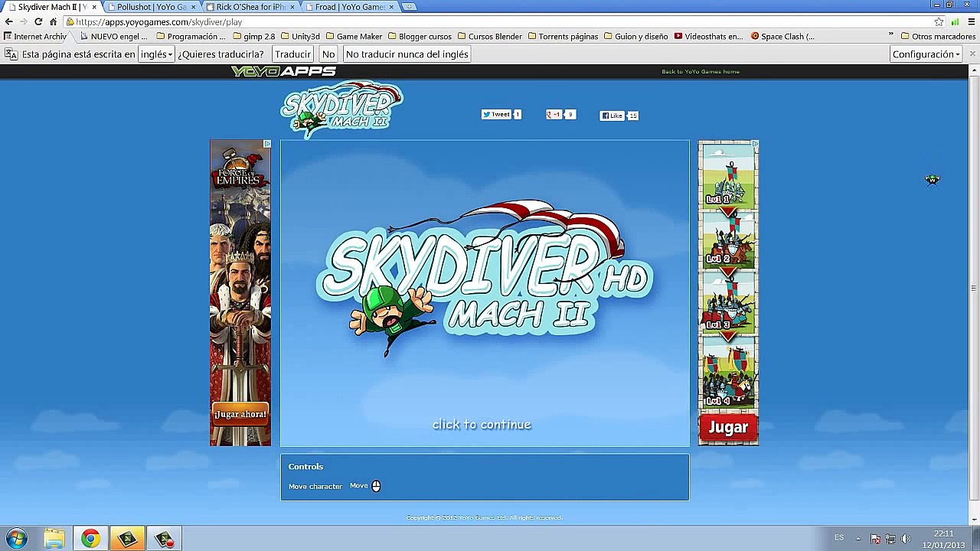
Task: Close the Froad tab
Action: (391, 7)
